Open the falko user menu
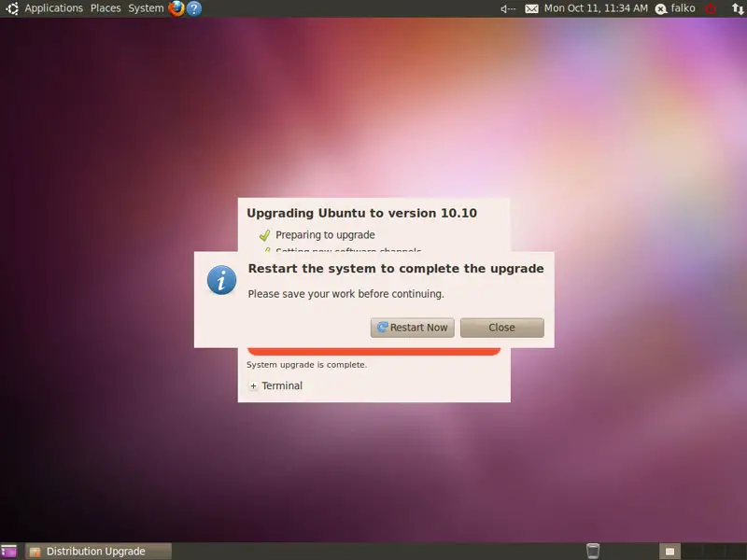The image size is (747, 560). click(x=676, y=8)
